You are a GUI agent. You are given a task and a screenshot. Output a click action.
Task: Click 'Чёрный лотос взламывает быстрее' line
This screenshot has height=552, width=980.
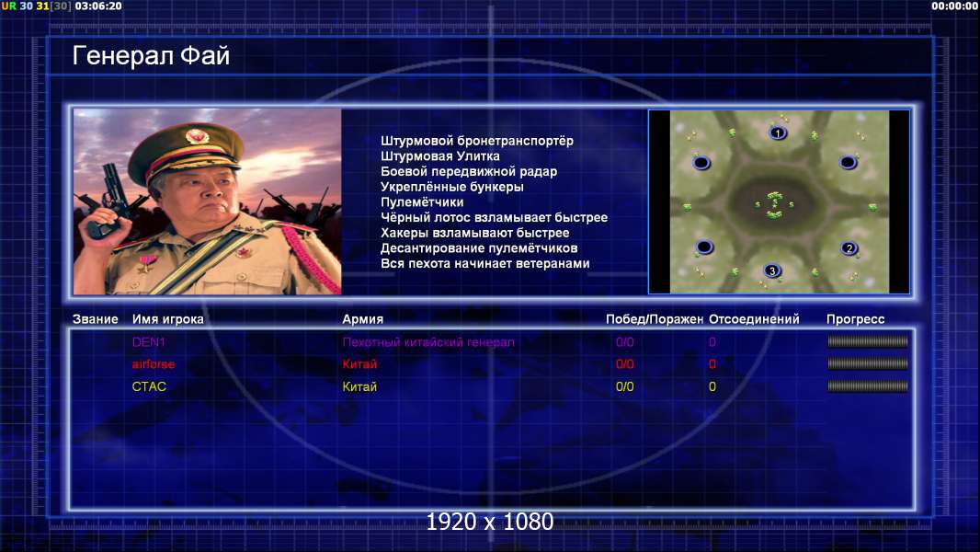494,217
